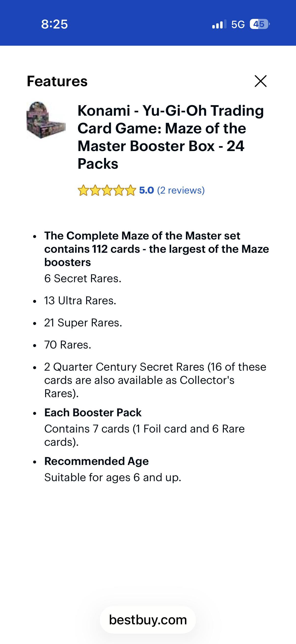The image size is (296, 644).
Task: Click the 5.0 rating score
Action: tap(146, 191)
